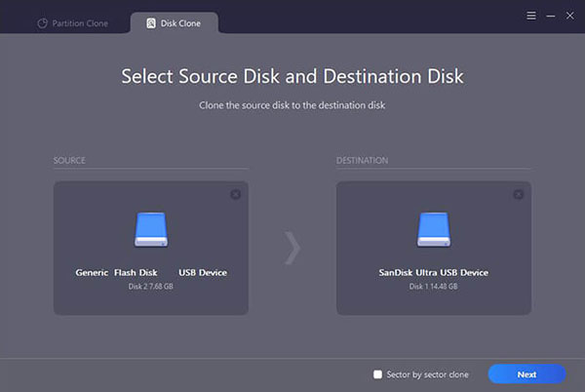Screen dimensions: 585x392
Task: Click the Generic Flash Disk USB Device name
Action: (151, 273)
